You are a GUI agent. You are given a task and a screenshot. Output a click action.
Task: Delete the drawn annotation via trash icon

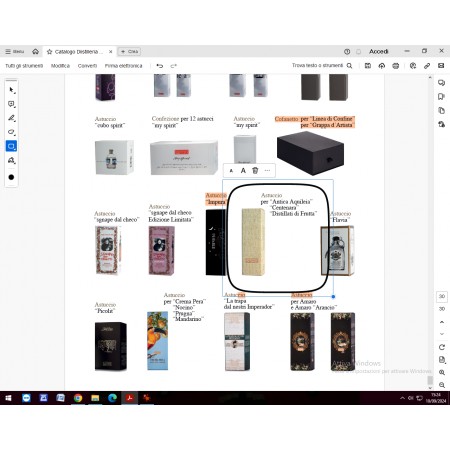point(255,171)
